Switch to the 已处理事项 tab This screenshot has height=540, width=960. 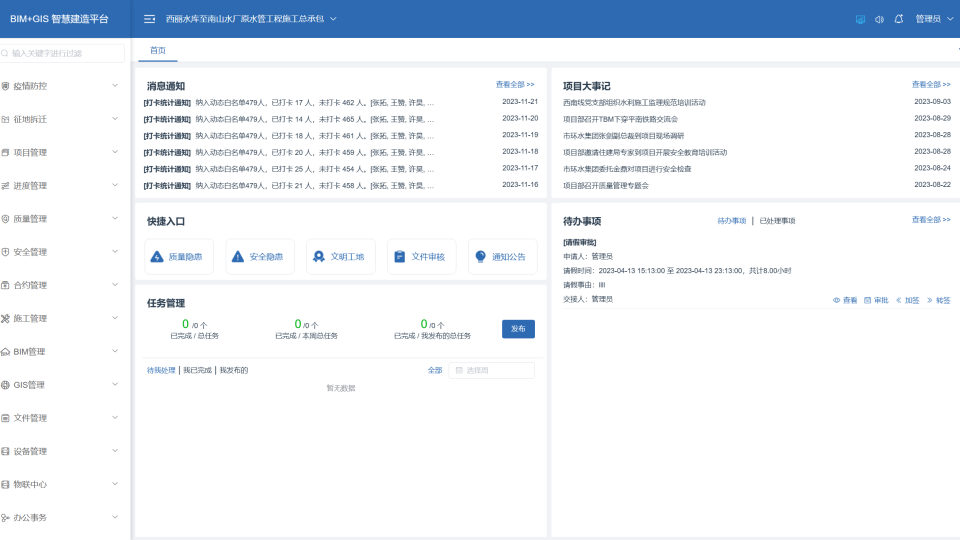pos(777,220)
